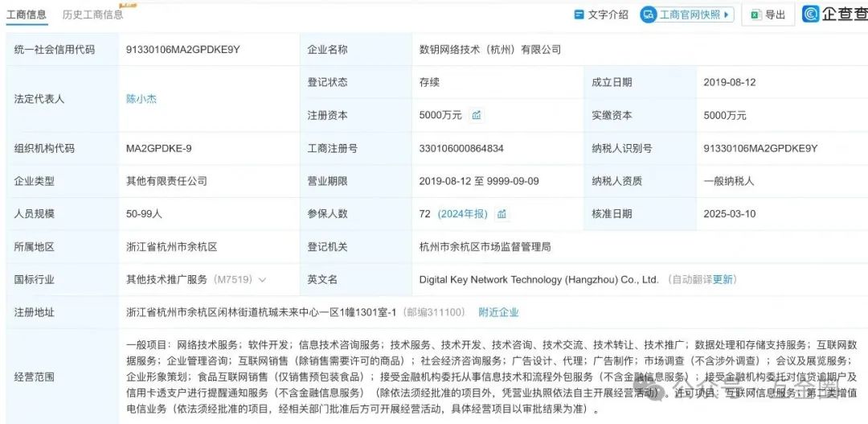Click the 工商官网快照 round icon
The width and height of the screenshot is (868, 424).
[x=649, y=15]
